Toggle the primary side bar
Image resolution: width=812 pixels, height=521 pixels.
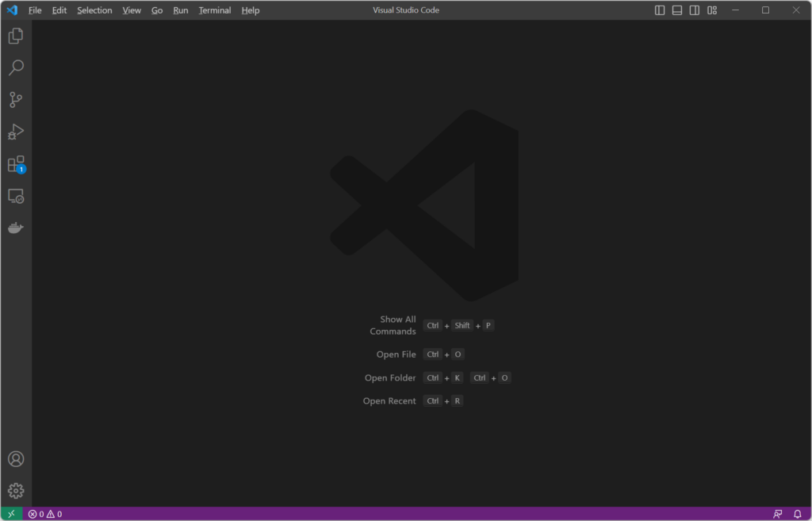click(659, 10)
